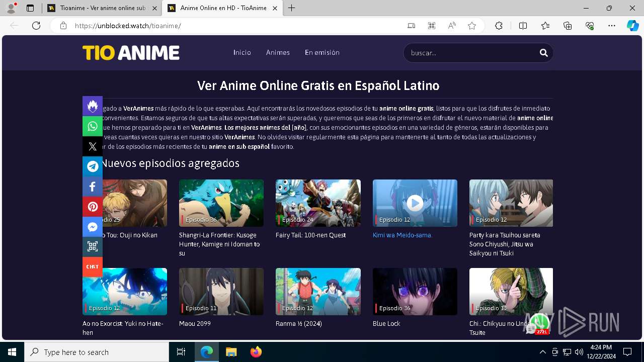Open File Explorer from taskbar

point(231,352)
